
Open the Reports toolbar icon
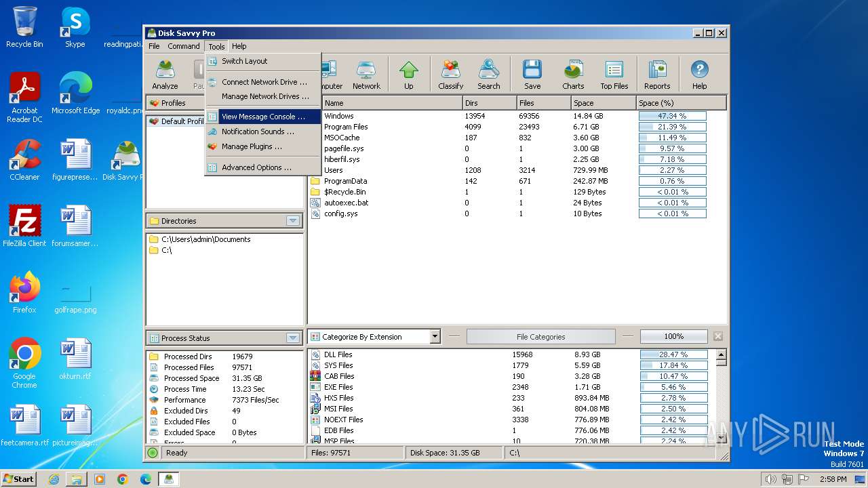tap(657, 75)
